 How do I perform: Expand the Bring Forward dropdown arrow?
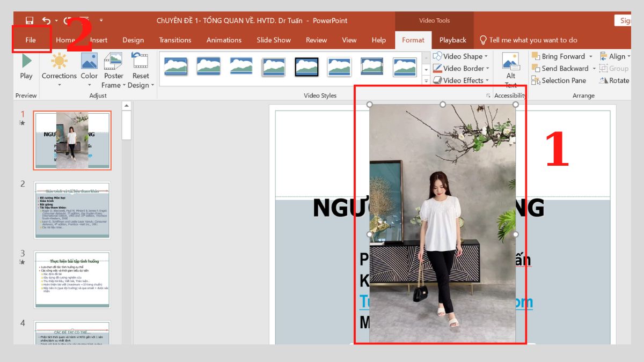tap(592, 56)
